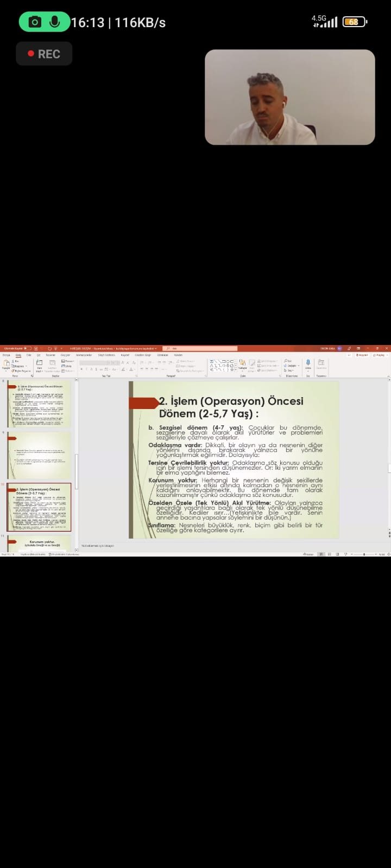The width and height of the screenshot is (391, 868).
Task: Open the Seç (Select) dropdown
Action: pyautogui.click(x=289, y=371)
